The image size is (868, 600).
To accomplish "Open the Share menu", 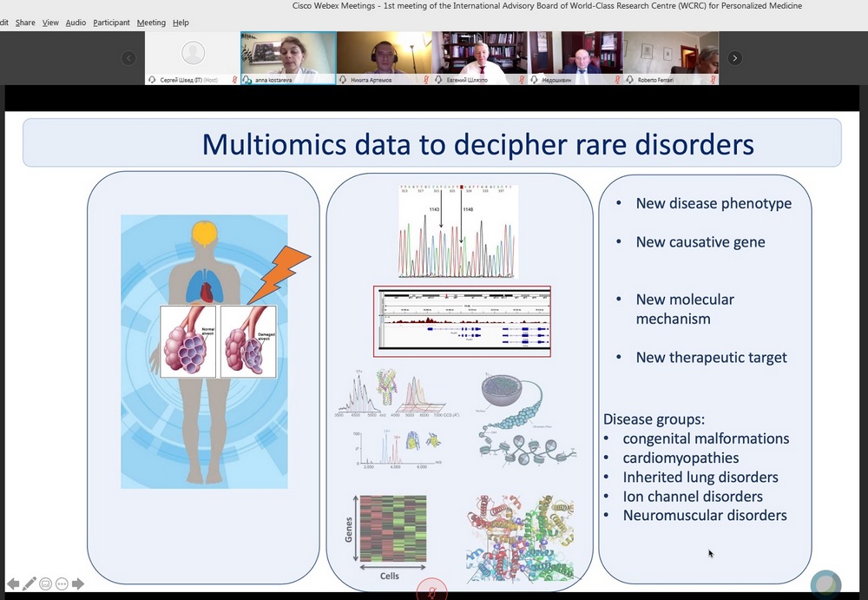I will pyautogui.click(x=25, y=23).
